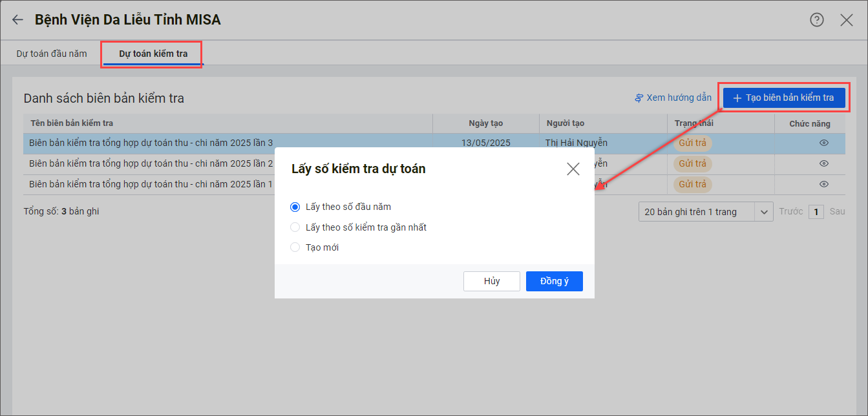Open the Dự toán kiểm tra tab
Image resolution: width=868 pixels, height=416 pixels.
[x=153, y=54]
